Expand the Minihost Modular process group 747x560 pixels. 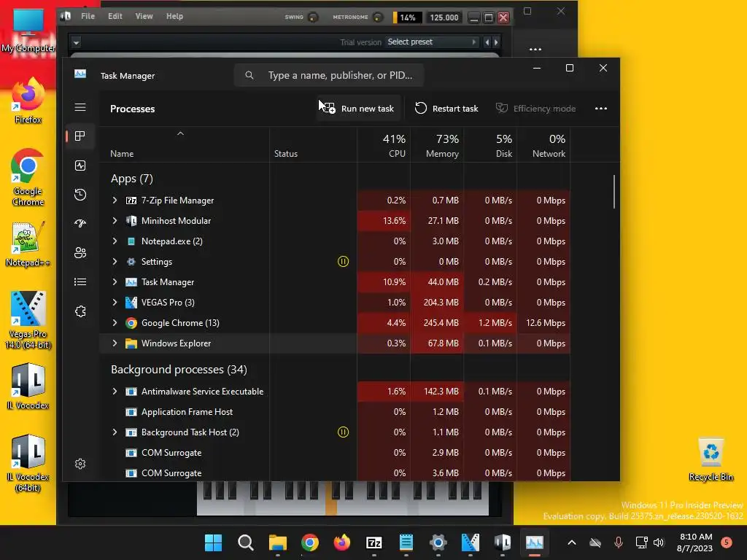tap(115, 220)
